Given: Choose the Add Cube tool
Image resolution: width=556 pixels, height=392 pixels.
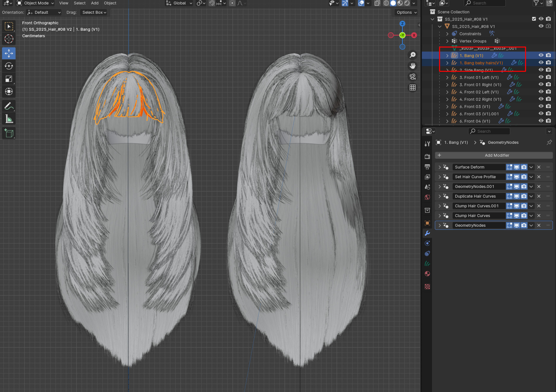Looking at the screenshot, I should pos(9,133).
